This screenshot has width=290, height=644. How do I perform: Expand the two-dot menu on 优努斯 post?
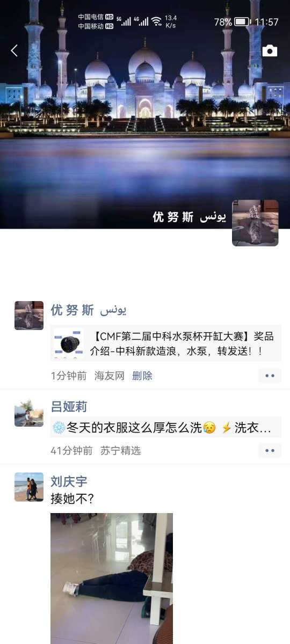click(x=270, y=376)
